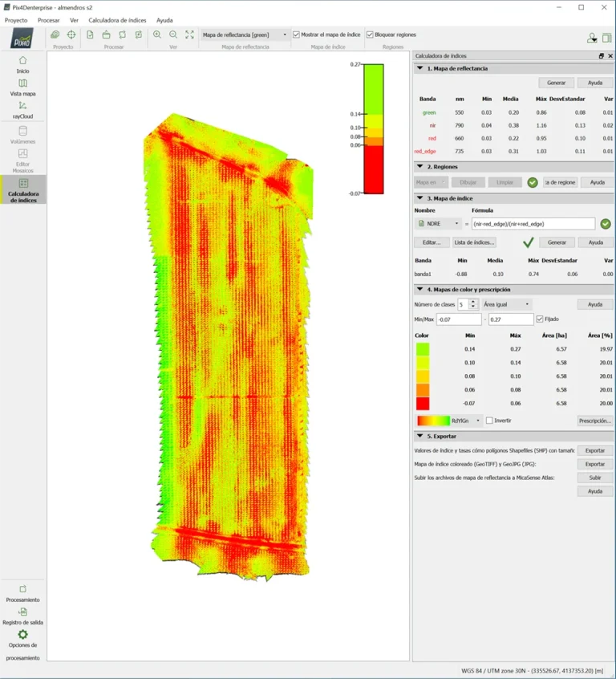
Task: Click the Lista de índices... button
Action: (474, 242)
